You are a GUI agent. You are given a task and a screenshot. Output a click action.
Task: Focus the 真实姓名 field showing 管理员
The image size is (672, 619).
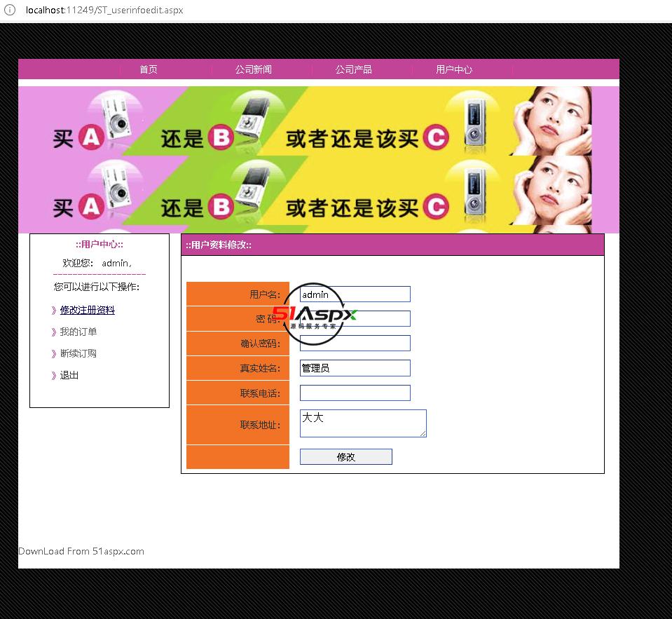(355, 368)
